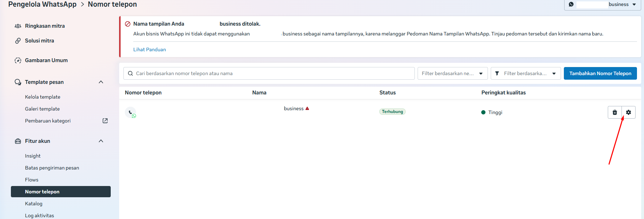The width and height of the screenshot is (644, 219).
Task: Select Kelola template in sidebar
Action: coord(43,97)
